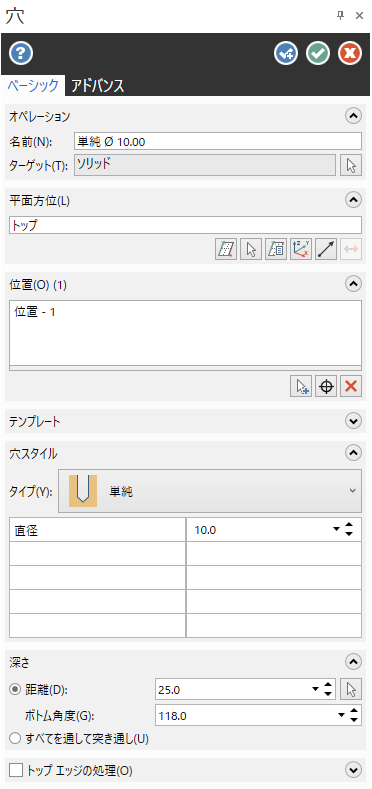Screen dimensions: 372x789
Task: Click the plane normal vector arrow icon
Action: pos(326,250)
